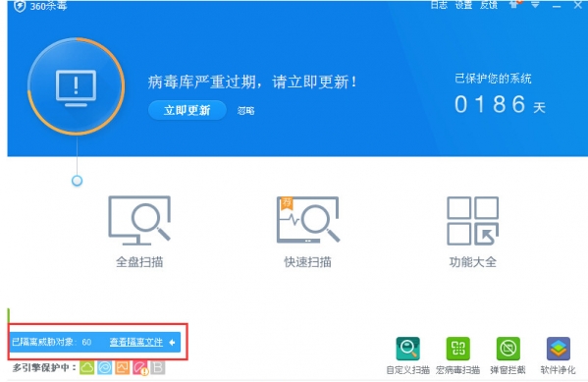The height and width of the screenshot is (382, 588).
Task: Start a quick scan (快速扫描)
Action: click(307, 231)
